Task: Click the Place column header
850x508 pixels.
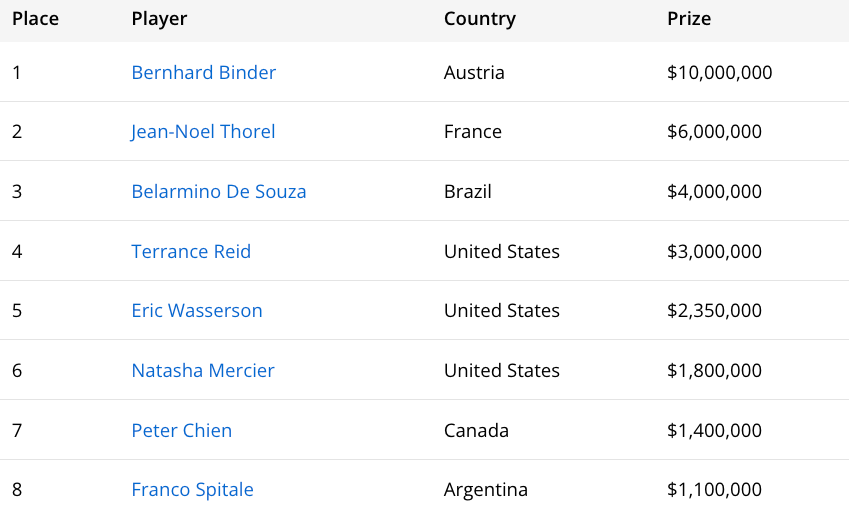Action: 35,19
